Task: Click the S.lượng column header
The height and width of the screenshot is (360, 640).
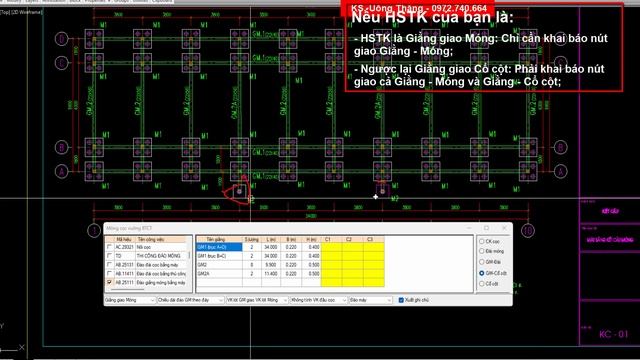Action: 251,239
